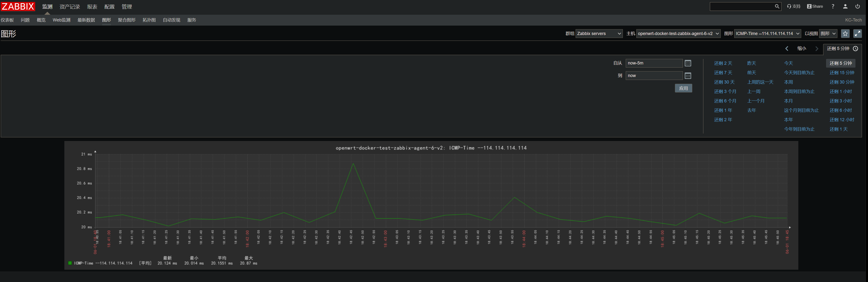Select the 今天 quick time filter

coord(788,63)
